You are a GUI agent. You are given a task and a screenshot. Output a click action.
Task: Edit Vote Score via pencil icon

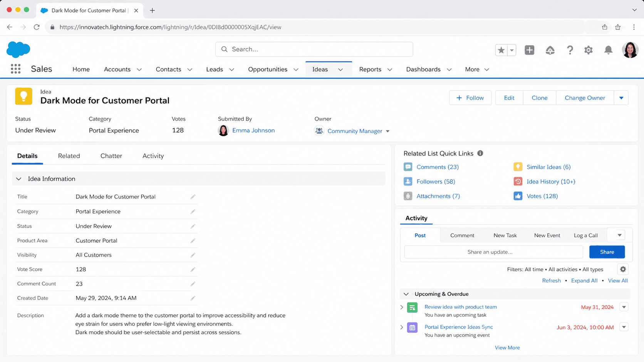point(193,269)
